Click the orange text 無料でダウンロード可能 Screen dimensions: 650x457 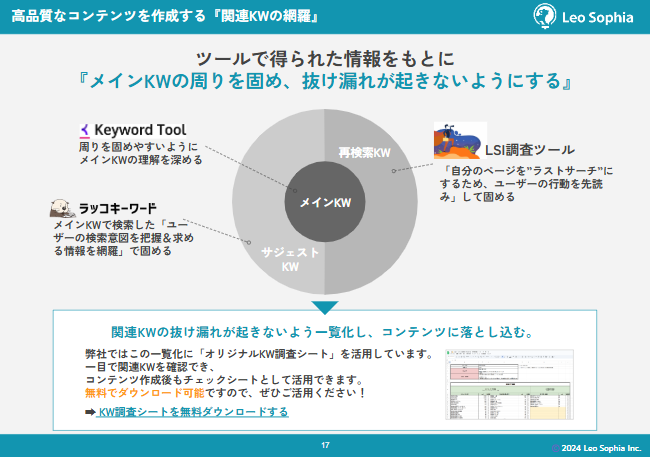pos(145,392)
